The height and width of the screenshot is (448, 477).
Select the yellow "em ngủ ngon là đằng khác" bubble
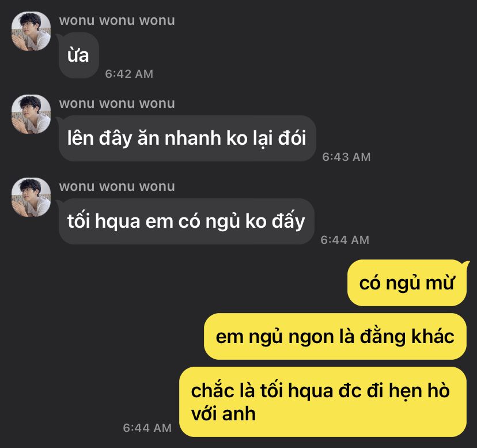[335, 337]
